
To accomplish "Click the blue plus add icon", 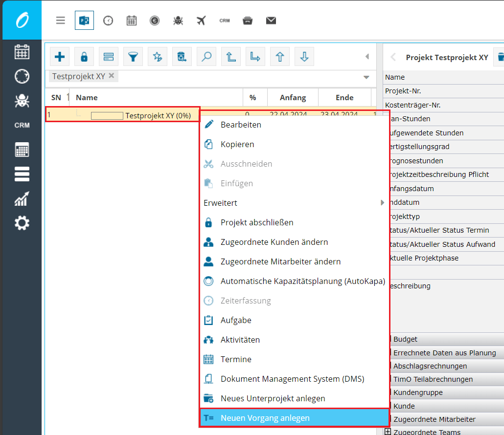I will pos(60,57).
